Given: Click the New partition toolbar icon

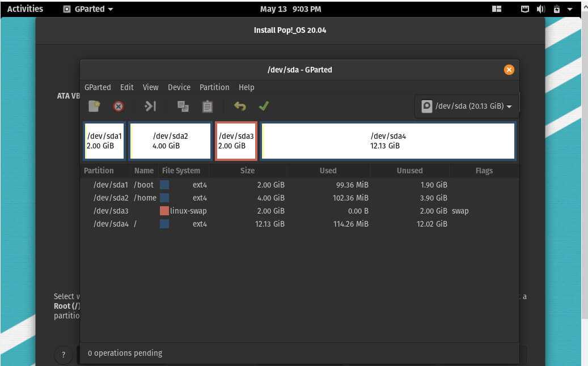Looking at the screenshot, I should [94, 107].
